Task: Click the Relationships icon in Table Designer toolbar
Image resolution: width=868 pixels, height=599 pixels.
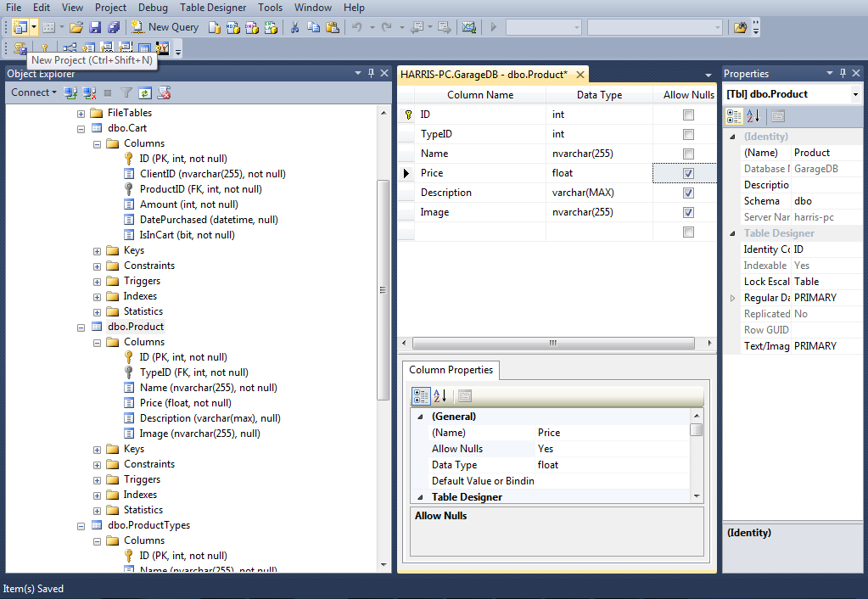Action: point(70,48)
